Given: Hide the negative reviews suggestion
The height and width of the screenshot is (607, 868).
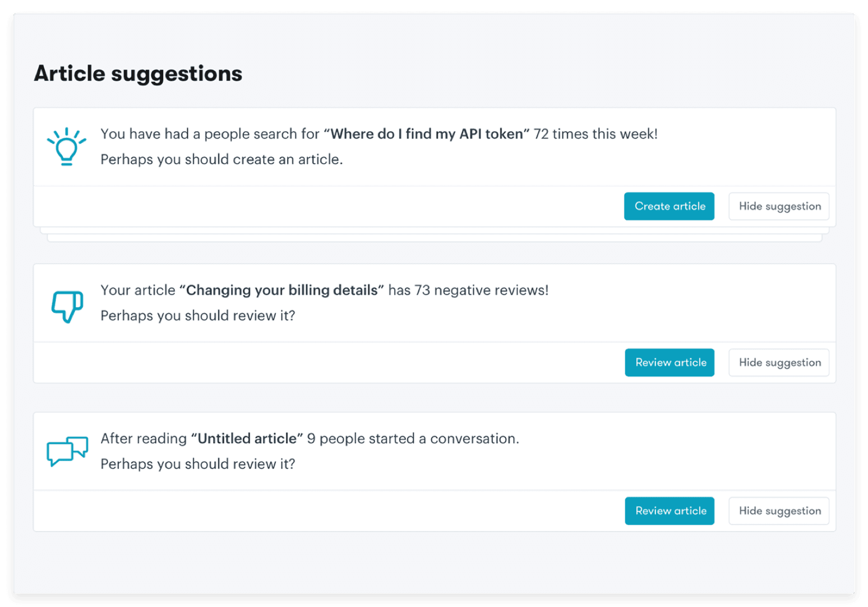Looking at the screenshot, I should (778, 362).
